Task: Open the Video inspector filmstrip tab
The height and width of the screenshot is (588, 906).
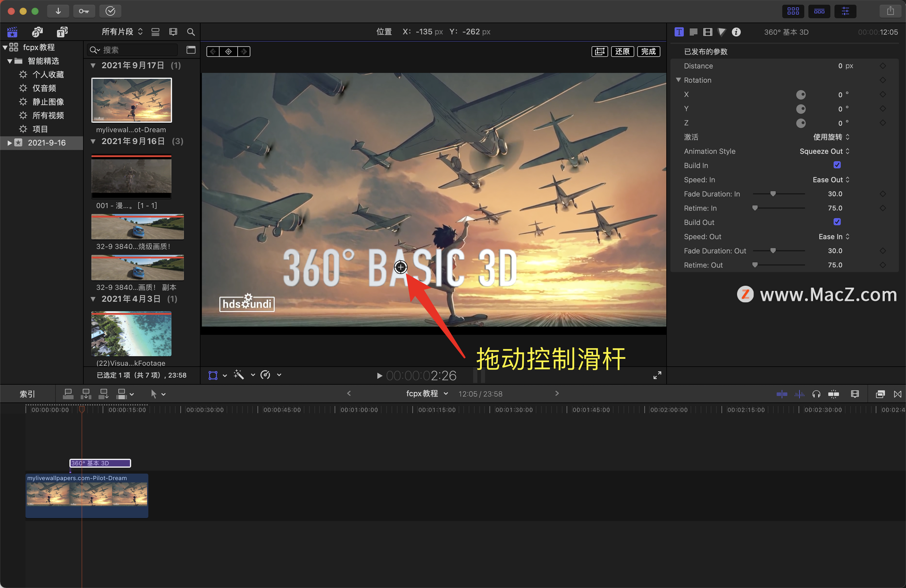Action: click(708, 32)
